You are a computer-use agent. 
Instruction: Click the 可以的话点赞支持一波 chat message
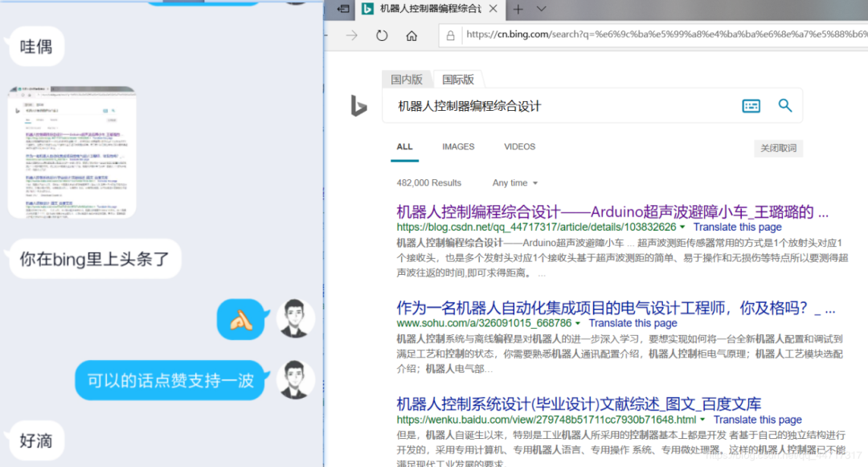170,381
